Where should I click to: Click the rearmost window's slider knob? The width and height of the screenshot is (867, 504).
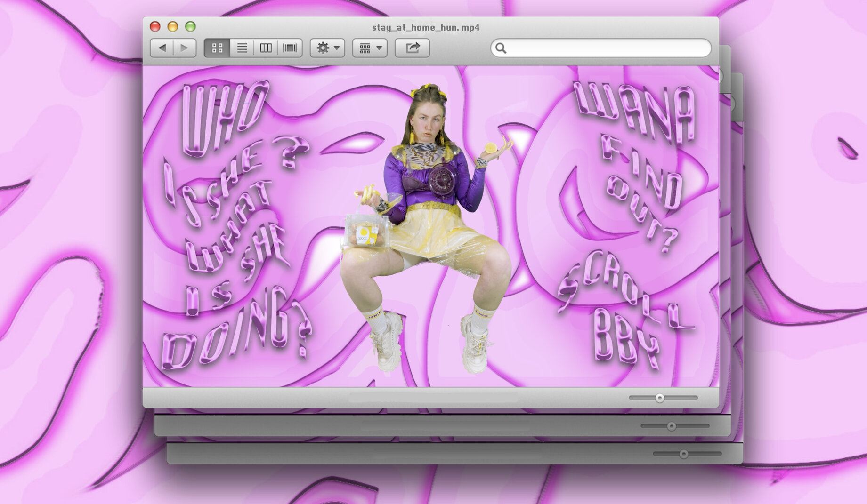point(684,454)
